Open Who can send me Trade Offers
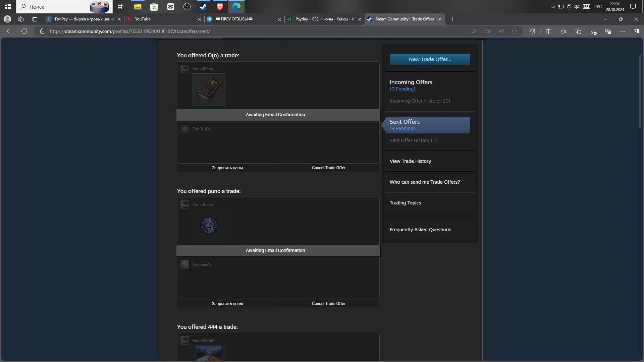The height and width of the screenshot is (362, 644). (425, 182)
